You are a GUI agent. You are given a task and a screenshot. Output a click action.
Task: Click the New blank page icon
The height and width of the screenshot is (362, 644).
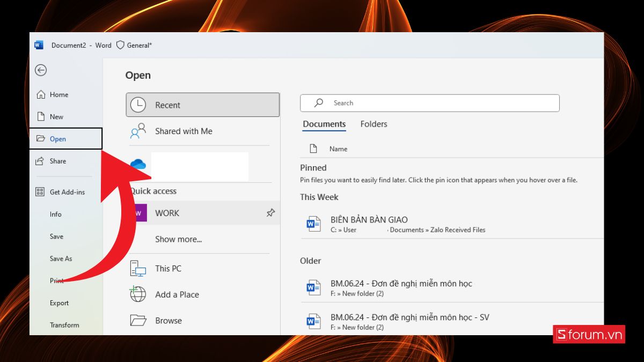tap(40, 116)
